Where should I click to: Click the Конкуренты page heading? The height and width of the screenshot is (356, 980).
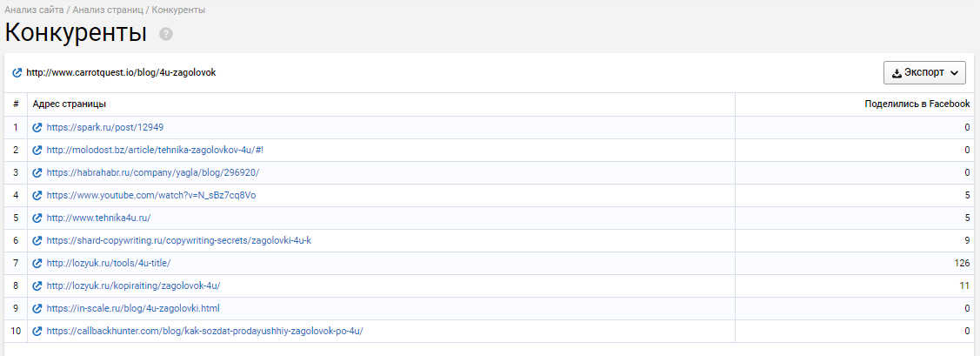coord(76,33)
